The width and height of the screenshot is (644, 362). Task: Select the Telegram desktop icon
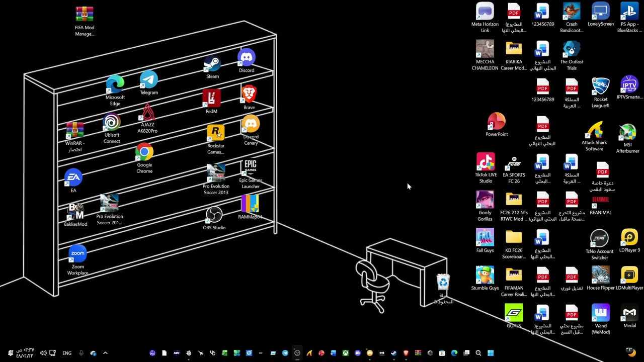149,83
